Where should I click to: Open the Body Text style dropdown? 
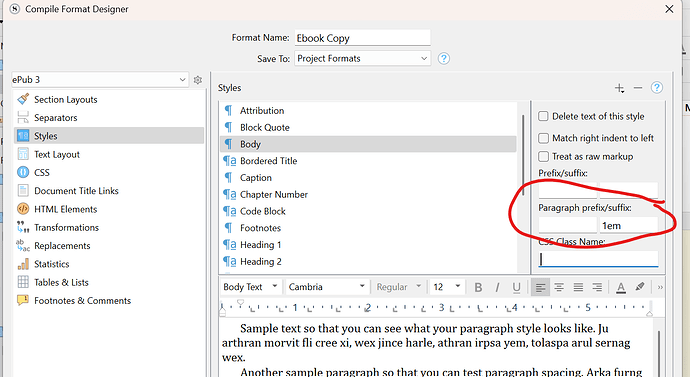coord(250,287)
